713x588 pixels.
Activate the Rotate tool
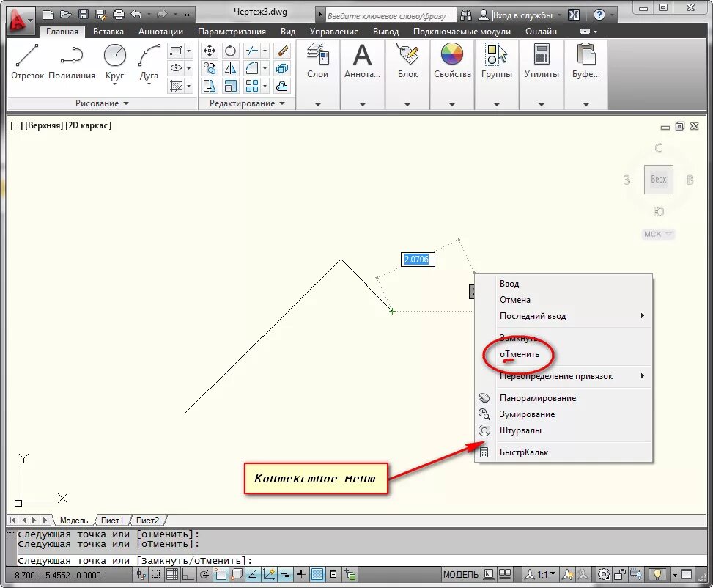coord(231,51)
